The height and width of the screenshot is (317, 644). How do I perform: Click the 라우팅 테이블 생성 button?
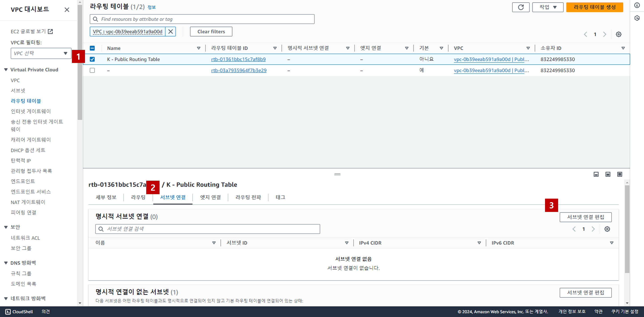[x=594, y=7]
